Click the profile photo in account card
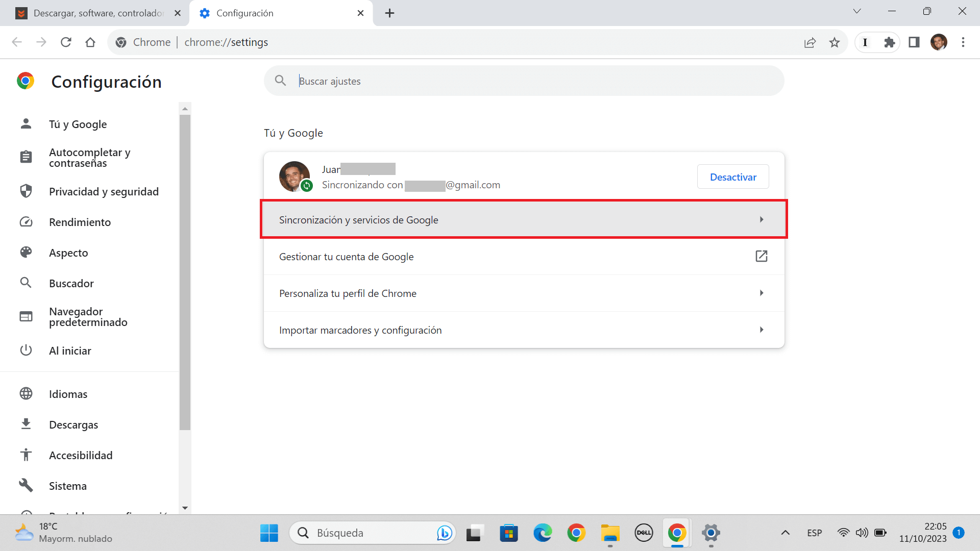 [295, 177]
